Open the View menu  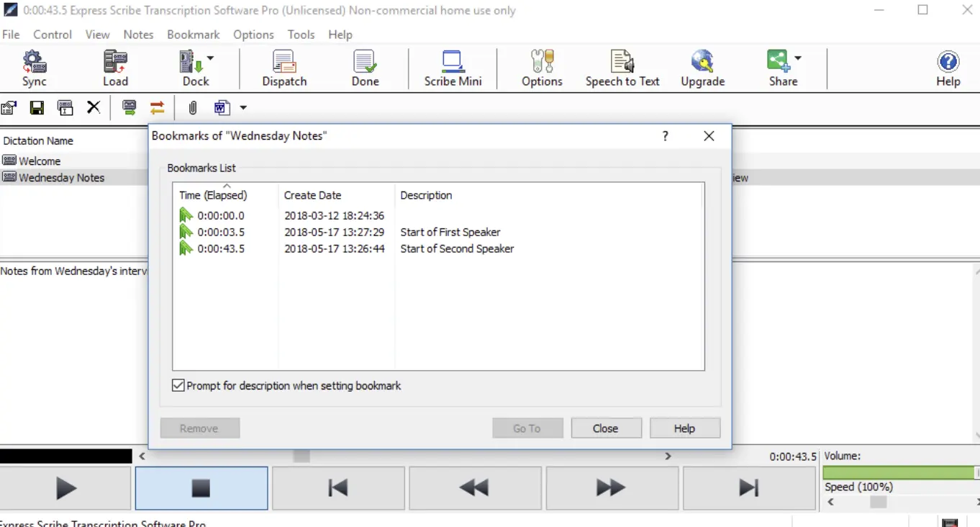tap(98, 35)
